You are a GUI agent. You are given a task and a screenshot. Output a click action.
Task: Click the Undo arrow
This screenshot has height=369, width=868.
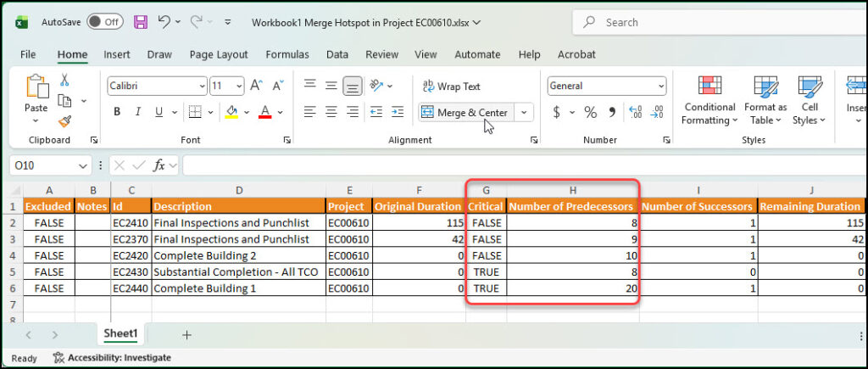click(164, 21)
